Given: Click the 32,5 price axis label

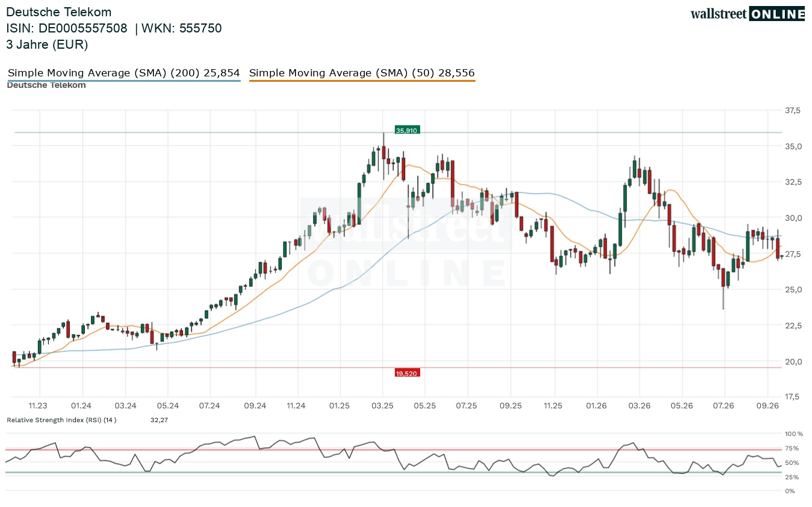Looking at the screenshot, I should pos(793,182).
